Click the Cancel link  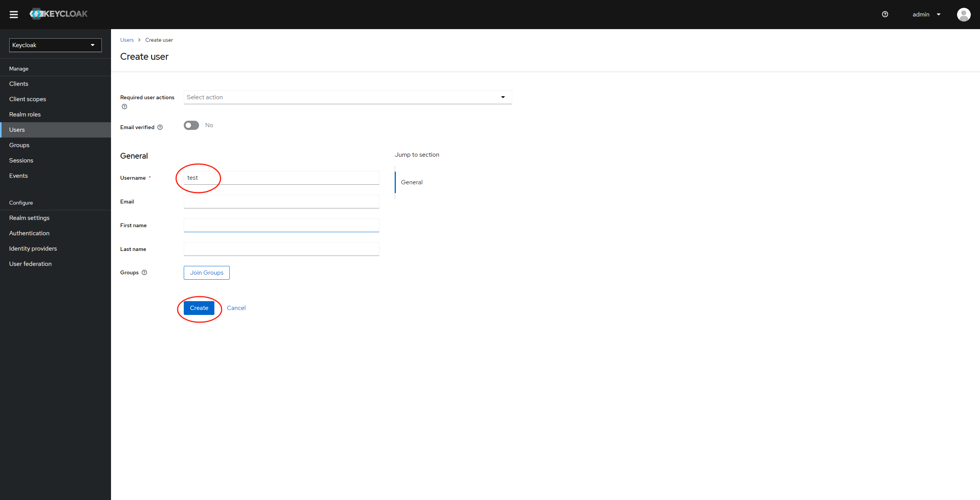[x=236, y=307]
